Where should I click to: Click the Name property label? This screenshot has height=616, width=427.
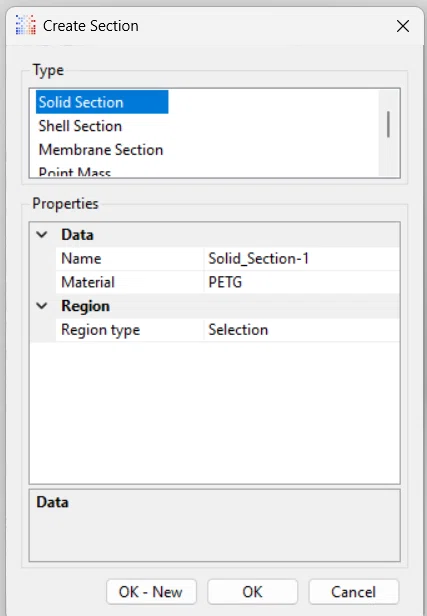click(x=81, y=258)
